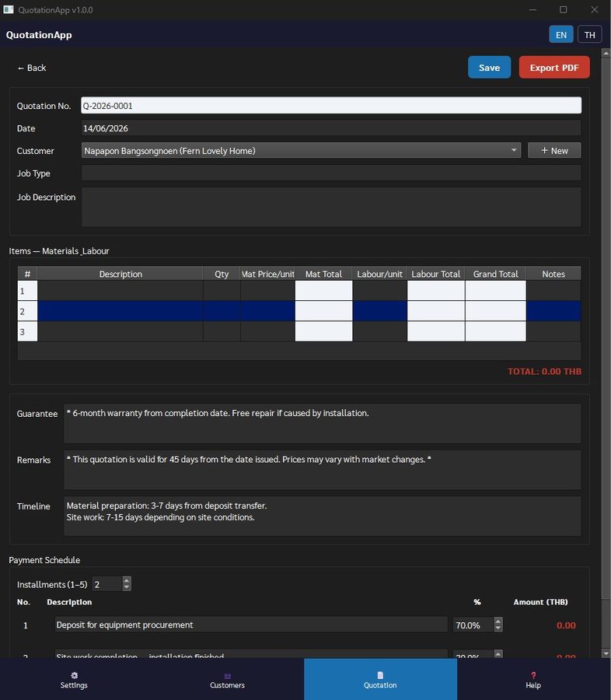Click the scrollbar down arrow
The width and height of the screenshot is (611, 700).
pyautogui.click(x=606, y=653)
